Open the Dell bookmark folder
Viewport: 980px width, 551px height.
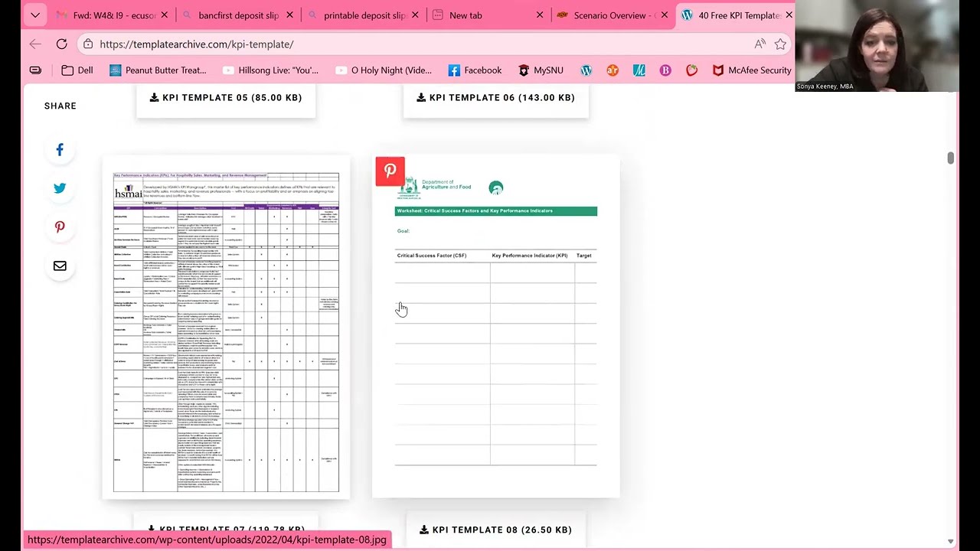tap(77, 70)
